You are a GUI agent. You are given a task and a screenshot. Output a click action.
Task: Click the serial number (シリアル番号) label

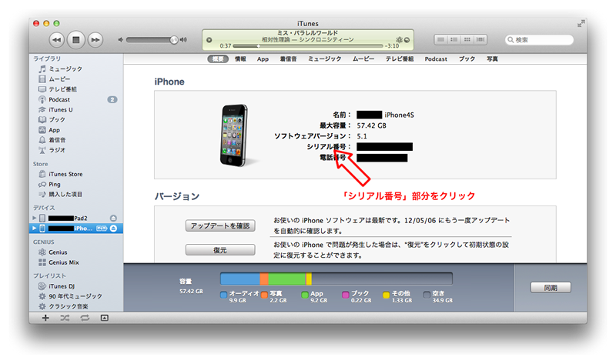[329, 146]
